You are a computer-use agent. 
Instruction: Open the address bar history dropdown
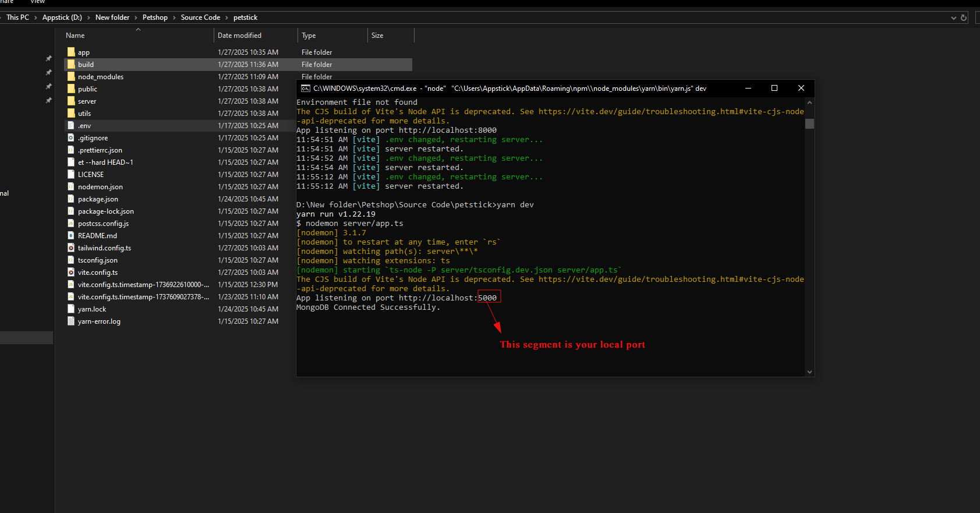click(x=953, y=17)
